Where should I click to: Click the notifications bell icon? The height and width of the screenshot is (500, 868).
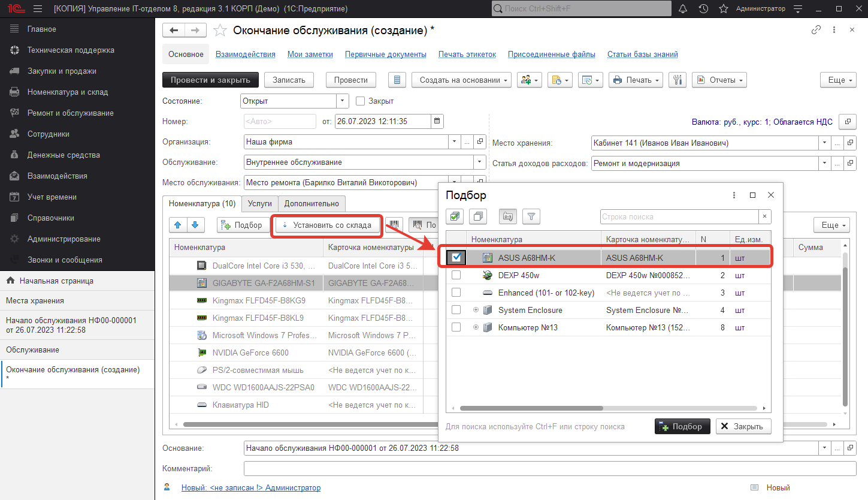tap(683, 9)
